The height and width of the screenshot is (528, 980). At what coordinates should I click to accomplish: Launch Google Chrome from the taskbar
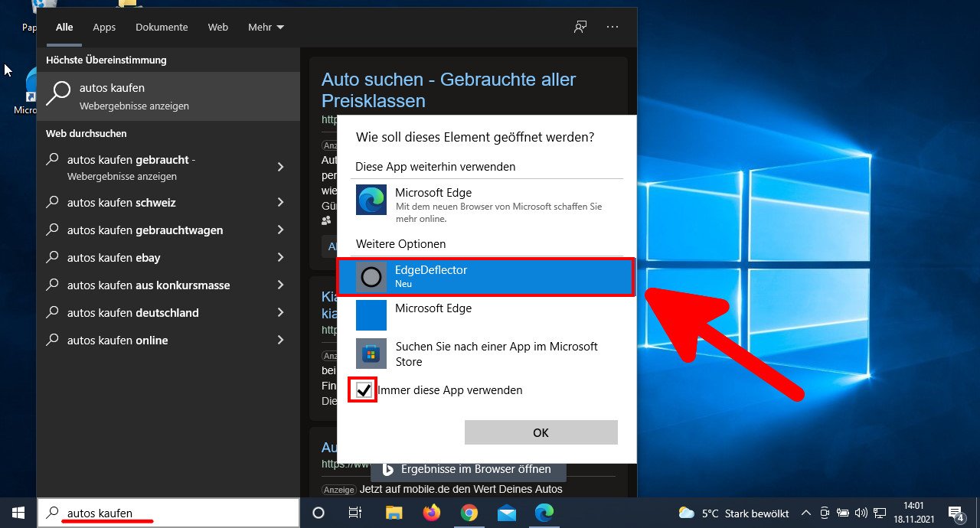(x=469, y=513)
